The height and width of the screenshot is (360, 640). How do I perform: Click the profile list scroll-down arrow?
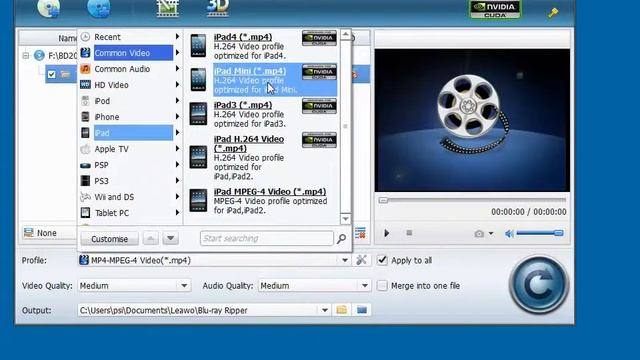345,219
